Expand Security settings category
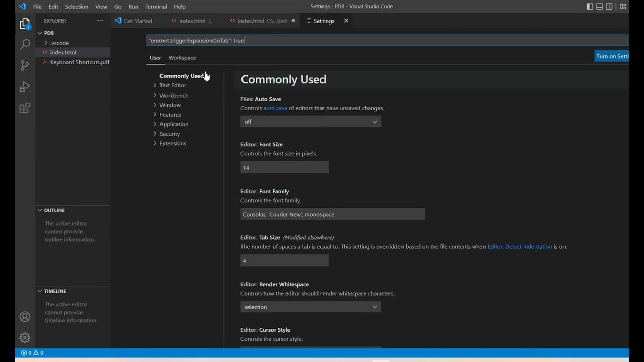This screenshot has height=362, width=644. 169,134
